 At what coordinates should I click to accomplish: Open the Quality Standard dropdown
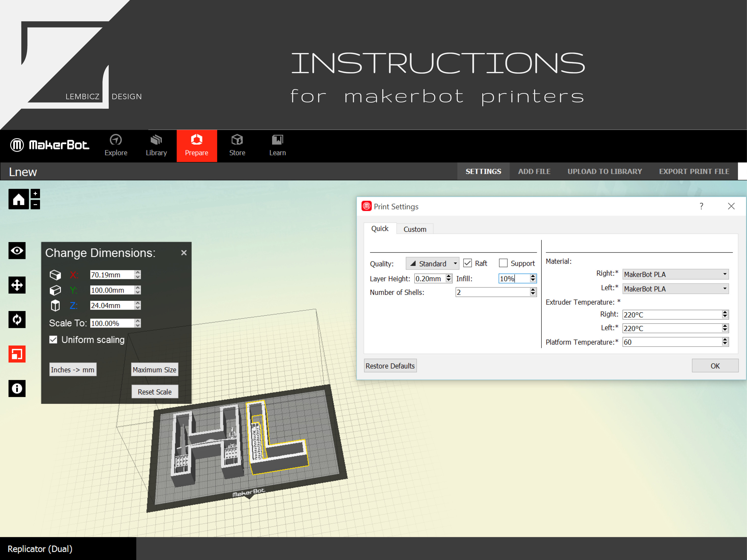coord(432,264)
